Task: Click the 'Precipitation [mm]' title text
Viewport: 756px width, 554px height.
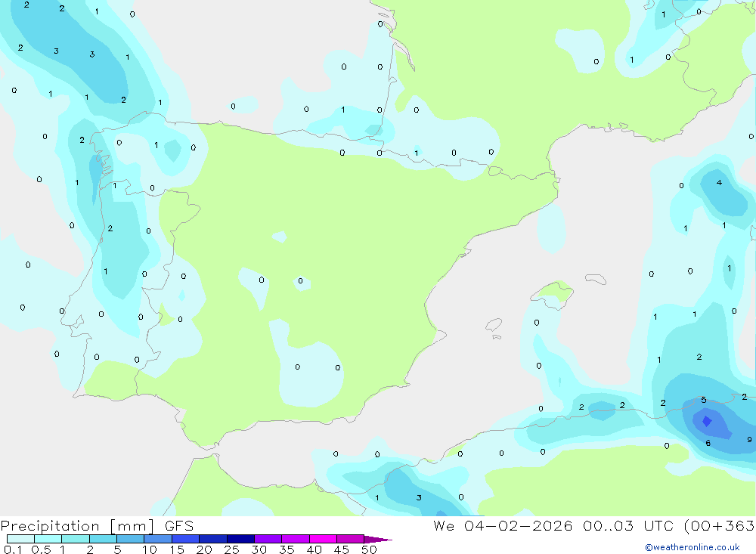Action: 77,526
